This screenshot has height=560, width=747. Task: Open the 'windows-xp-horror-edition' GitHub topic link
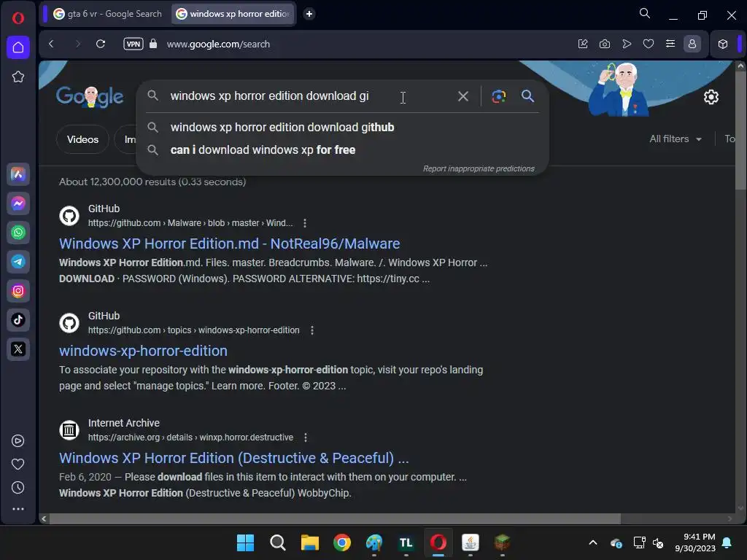143,351
